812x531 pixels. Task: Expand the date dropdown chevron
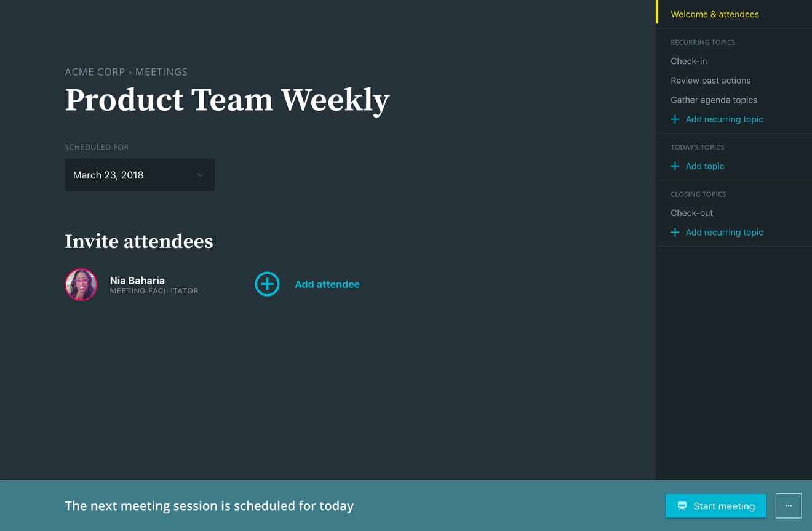pyautogui.click(x=201, y=175)
